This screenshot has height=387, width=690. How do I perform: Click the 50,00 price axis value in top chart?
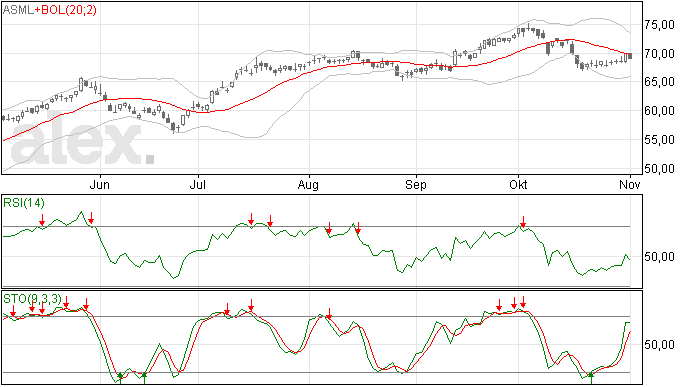659,169
